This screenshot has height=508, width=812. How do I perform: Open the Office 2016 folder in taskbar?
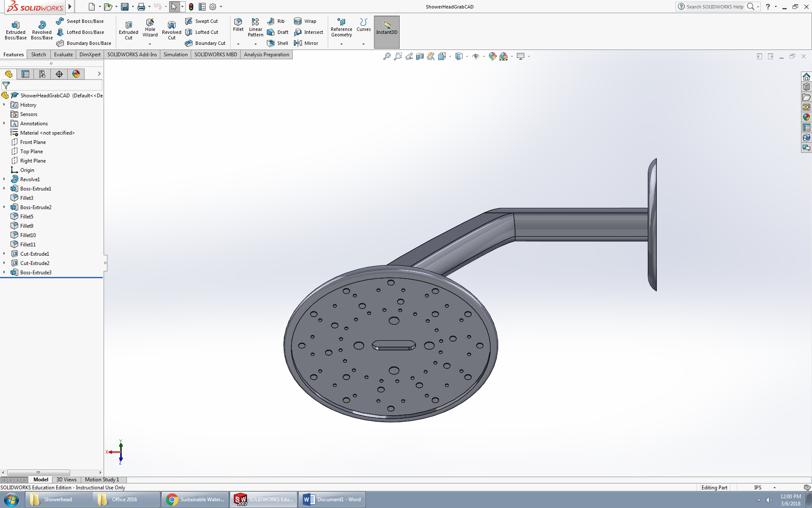coord(127,500)
